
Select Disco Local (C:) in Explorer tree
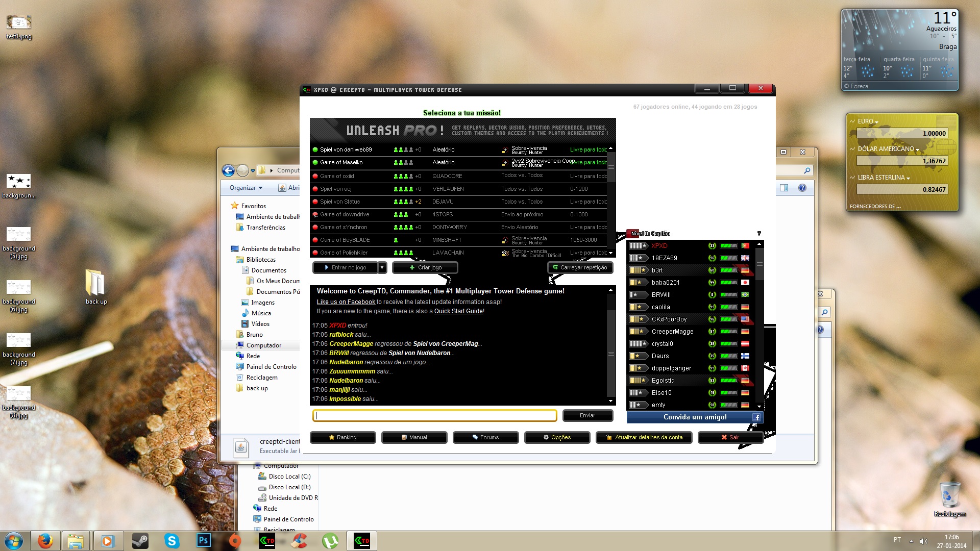click(289, 477)
